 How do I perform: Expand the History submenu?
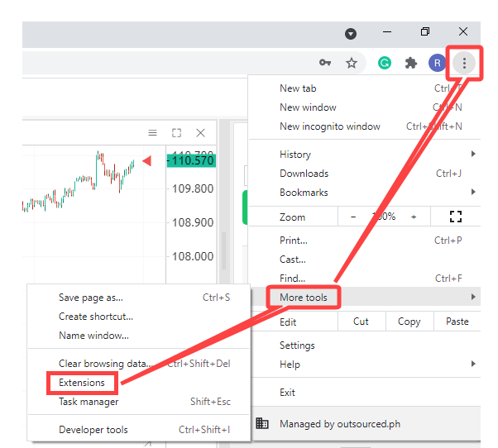[364, 155]
